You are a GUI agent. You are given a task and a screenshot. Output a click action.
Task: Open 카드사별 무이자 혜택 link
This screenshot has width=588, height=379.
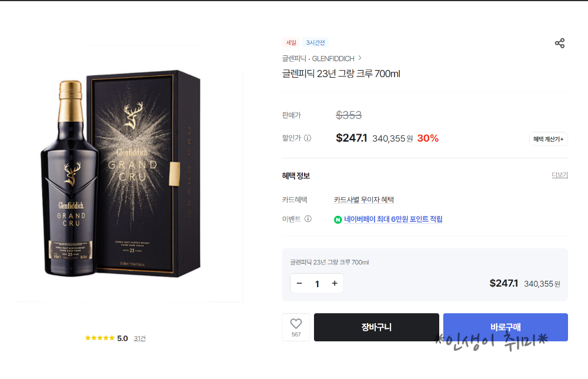point(364,200)
